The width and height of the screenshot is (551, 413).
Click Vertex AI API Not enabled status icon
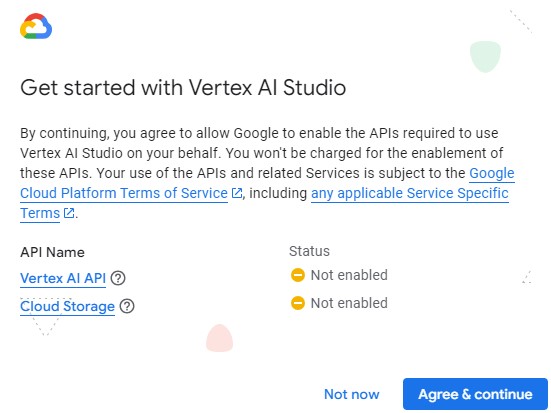point(298,275)
